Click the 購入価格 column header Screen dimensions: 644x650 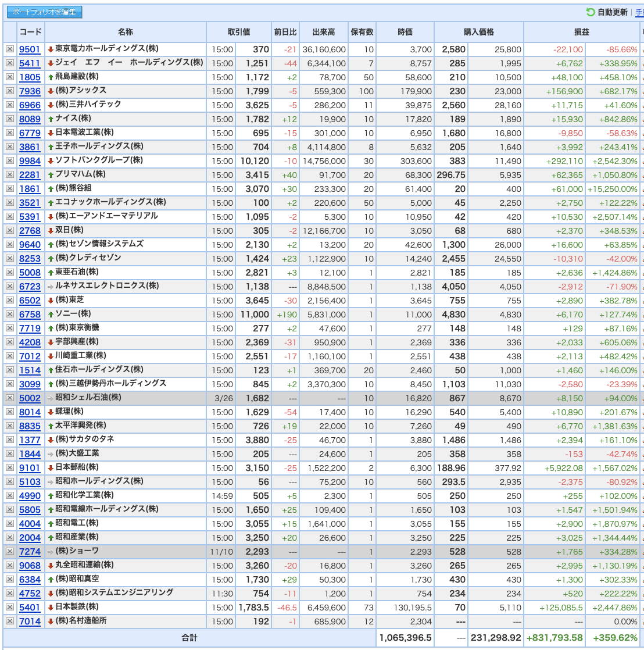pos(479,32)
